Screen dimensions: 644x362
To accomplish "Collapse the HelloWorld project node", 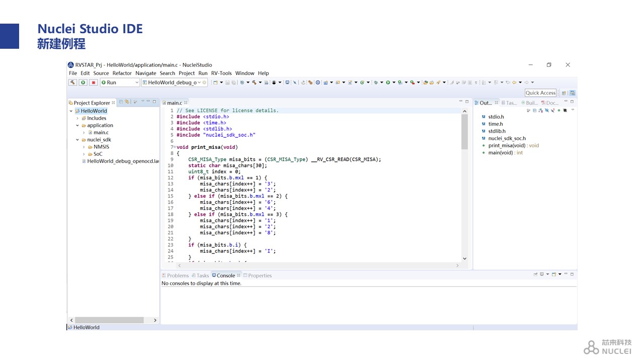I will [x=71, y=111].
